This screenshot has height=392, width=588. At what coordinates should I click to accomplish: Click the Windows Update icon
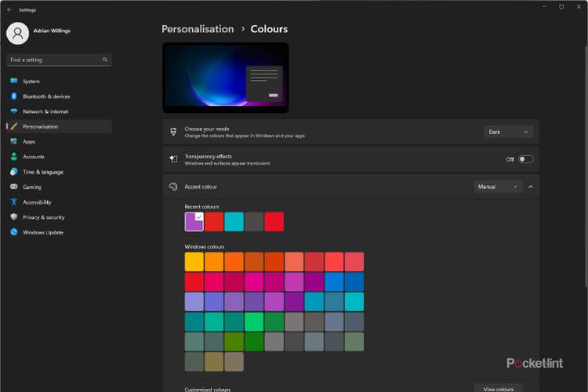[x=14, y=233]
